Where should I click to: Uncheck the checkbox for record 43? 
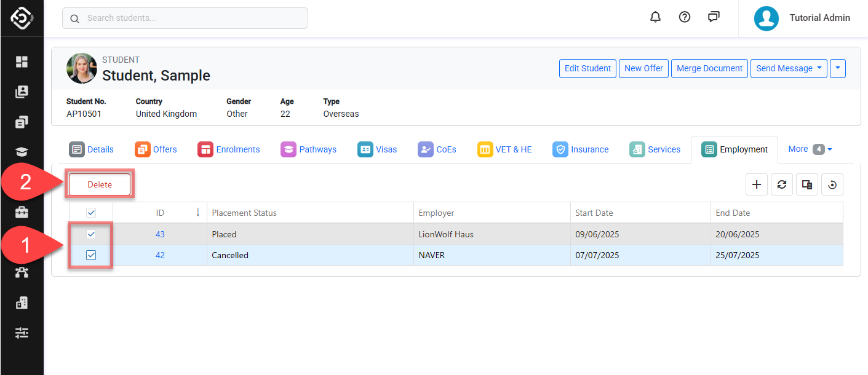(x=91, y=234)
